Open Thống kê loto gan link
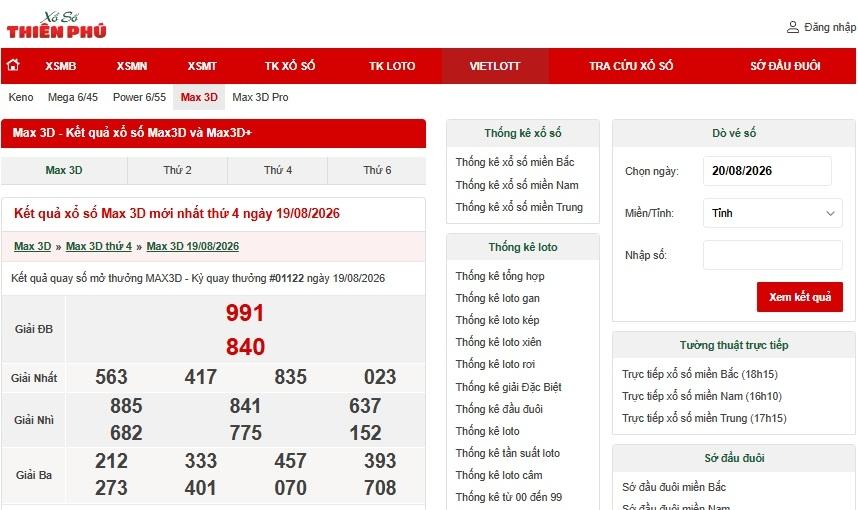 tap(497, 298)
